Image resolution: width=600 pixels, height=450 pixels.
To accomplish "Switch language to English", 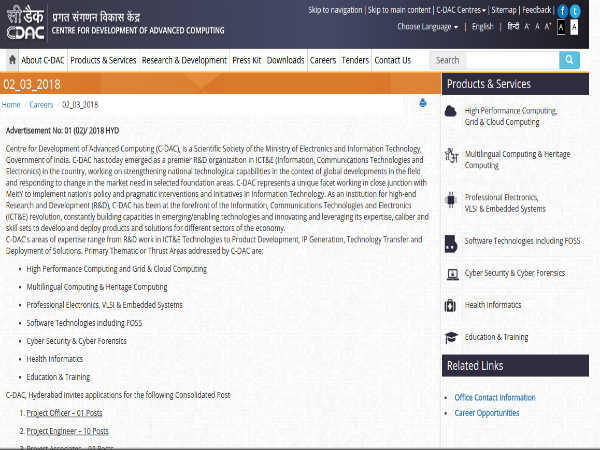I will click(x=483, y=27).
